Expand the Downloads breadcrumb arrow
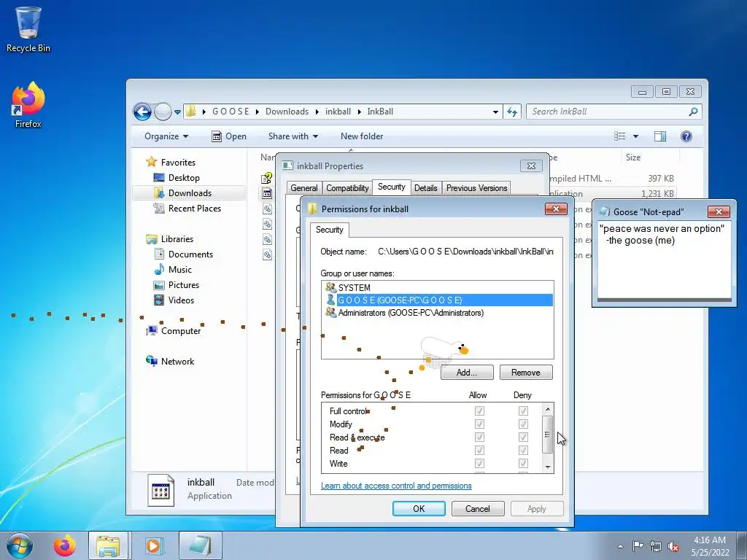747x560 pixels. 317,112
